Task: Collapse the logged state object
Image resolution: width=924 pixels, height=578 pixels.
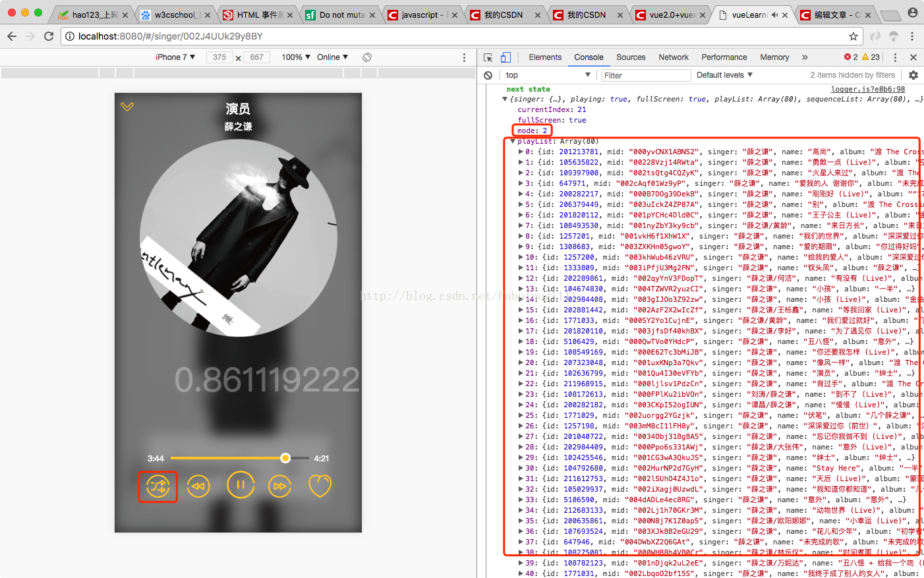Action: pos(505,100)
